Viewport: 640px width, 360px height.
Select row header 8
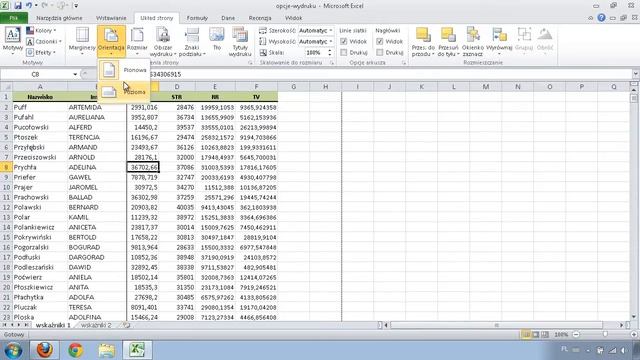click(6, 167)
